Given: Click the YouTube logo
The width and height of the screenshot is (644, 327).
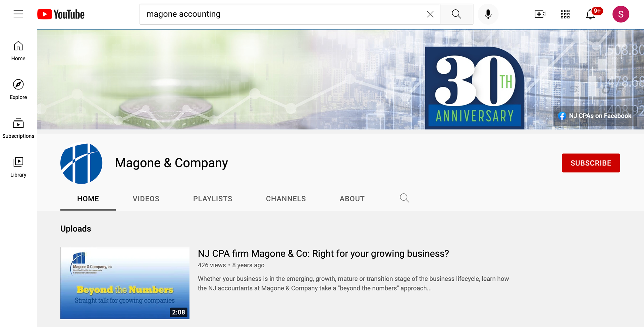Looking at the screenshot, I should 61,14.
